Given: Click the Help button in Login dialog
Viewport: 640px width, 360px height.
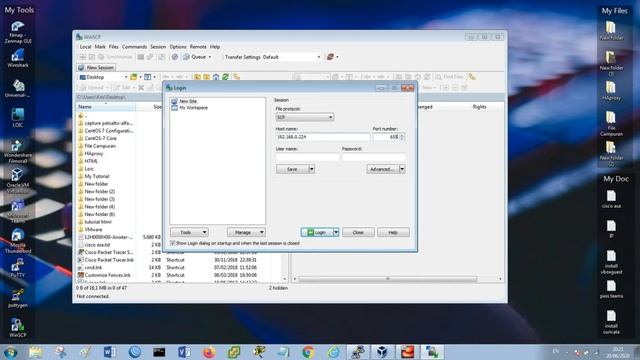Looking at the screenshot, I should 393,232.
